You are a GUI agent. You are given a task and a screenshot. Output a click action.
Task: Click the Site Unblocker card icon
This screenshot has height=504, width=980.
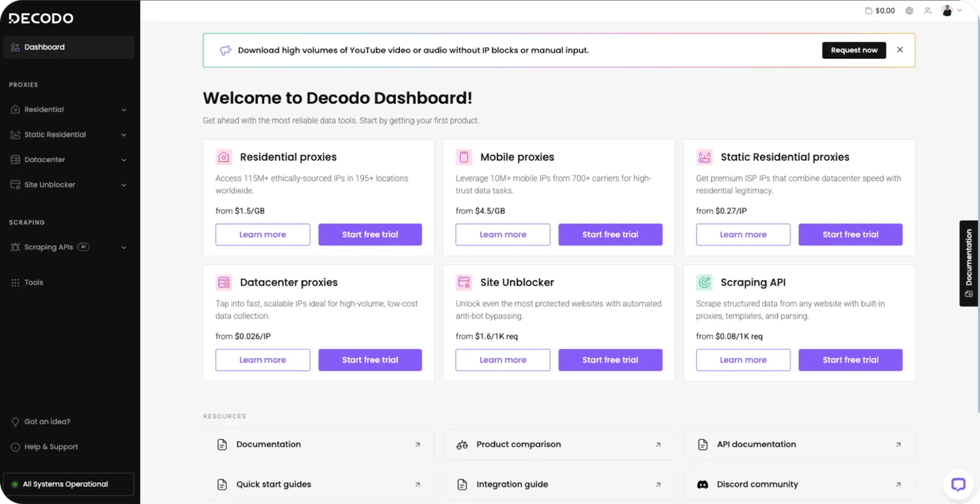click(464, 282)
